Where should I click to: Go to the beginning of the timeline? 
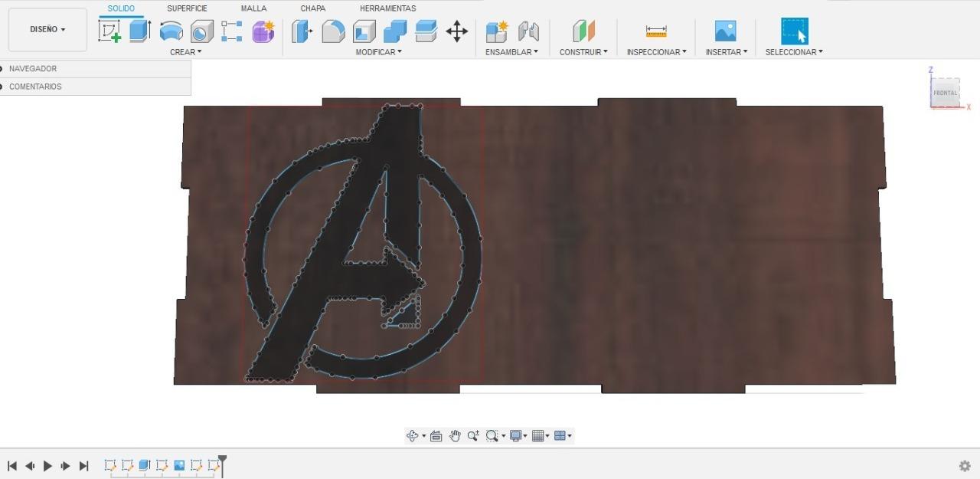tap(12, 466)
